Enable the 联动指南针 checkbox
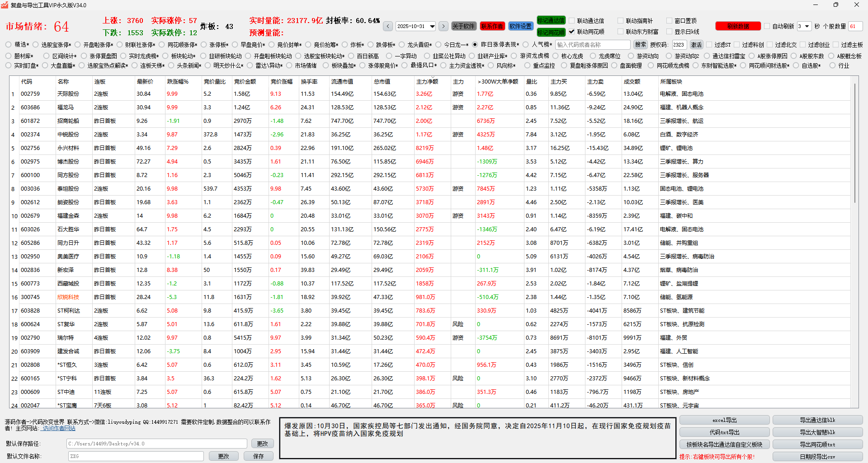868x463 pixels. point(621,21)
